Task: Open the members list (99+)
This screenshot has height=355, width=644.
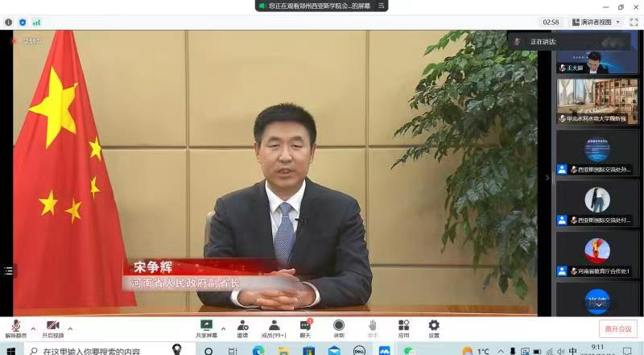Action: 275,327
